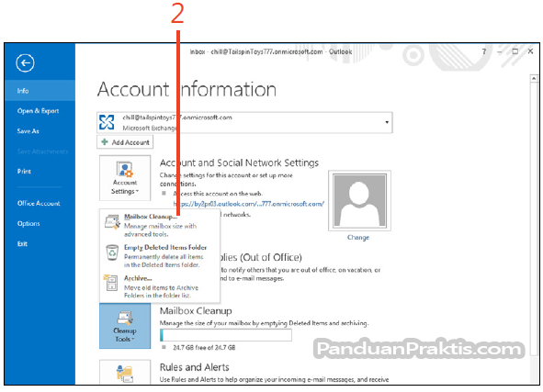
Task: Click the Account Settings person-gear icon
Action: 125,170
